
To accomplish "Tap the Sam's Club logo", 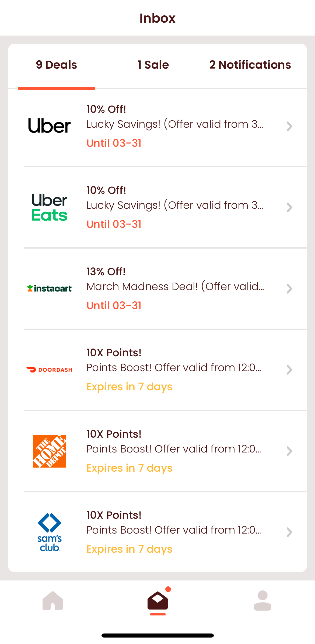I will 49,532.
